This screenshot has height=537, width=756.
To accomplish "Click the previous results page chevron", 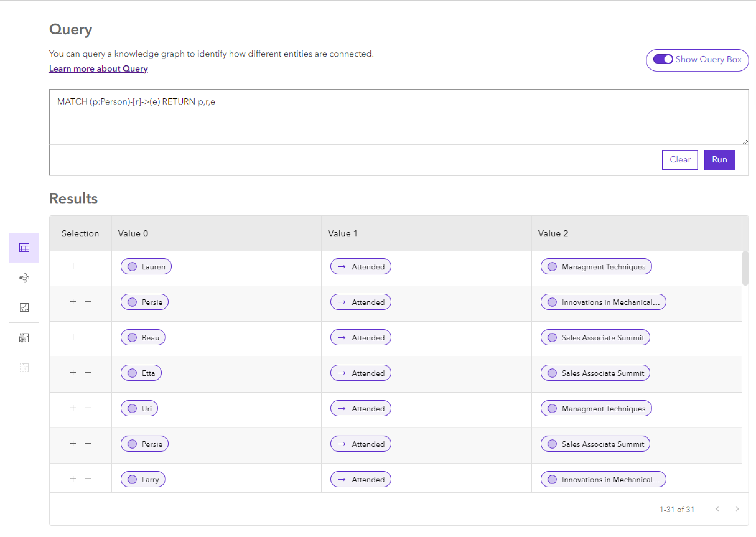I will coord(717,509).
